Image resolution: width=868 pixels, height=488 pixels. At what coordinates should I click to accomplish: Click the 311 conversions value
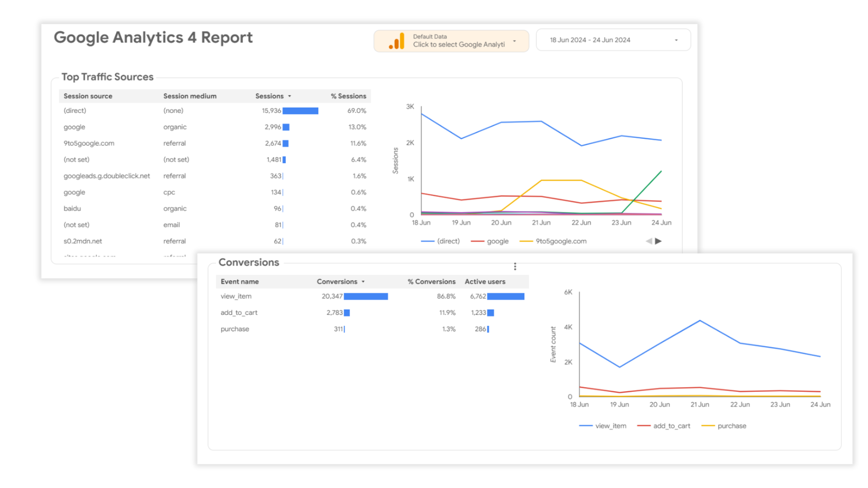coord(338,329)
